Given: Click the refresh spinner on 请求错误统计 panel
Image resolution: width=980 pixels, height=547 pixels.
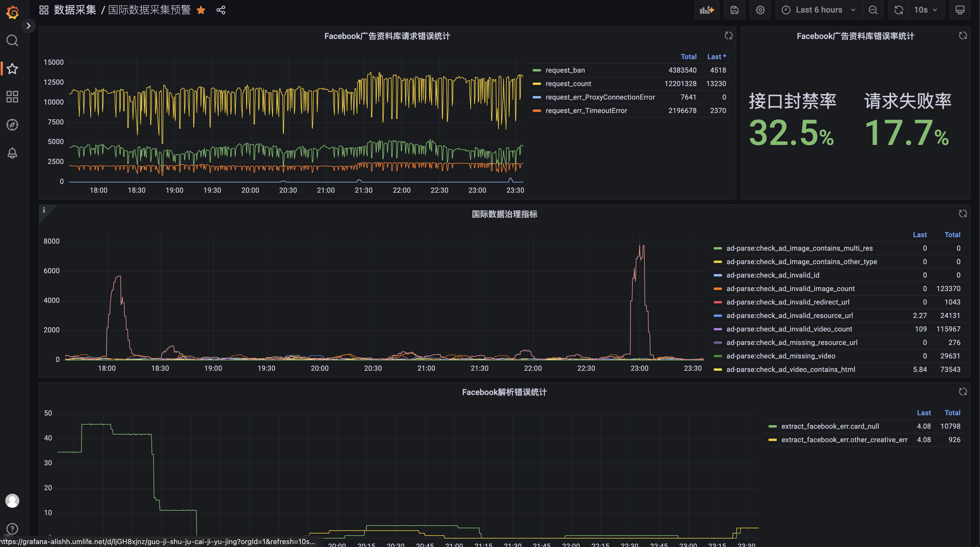Looking at the screenshot, I should click(x=728, y=35).
